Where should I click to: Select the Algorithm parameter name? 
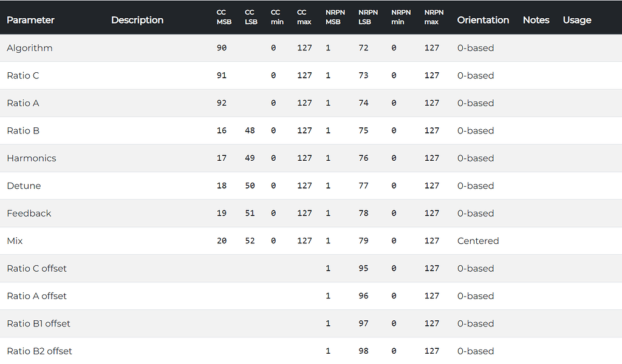point(30,48)
